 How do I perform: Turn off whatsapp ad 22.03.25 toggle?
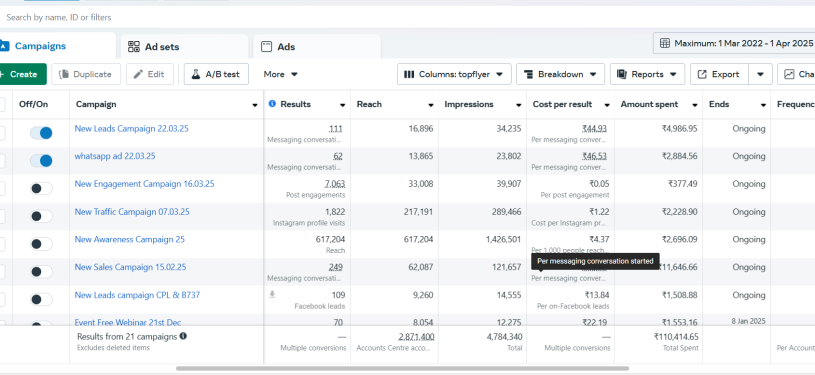pos(41,161)
